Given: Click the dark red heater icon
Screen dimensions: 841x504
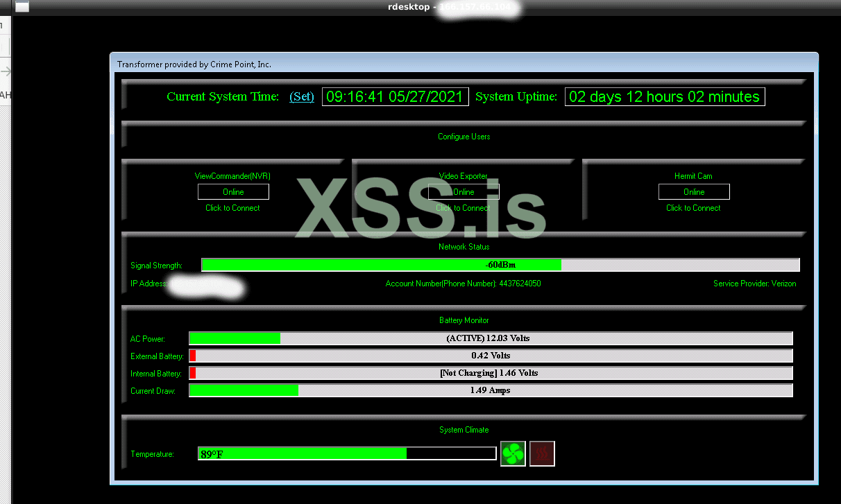Looking at the screenshot, I should [542, 454].
